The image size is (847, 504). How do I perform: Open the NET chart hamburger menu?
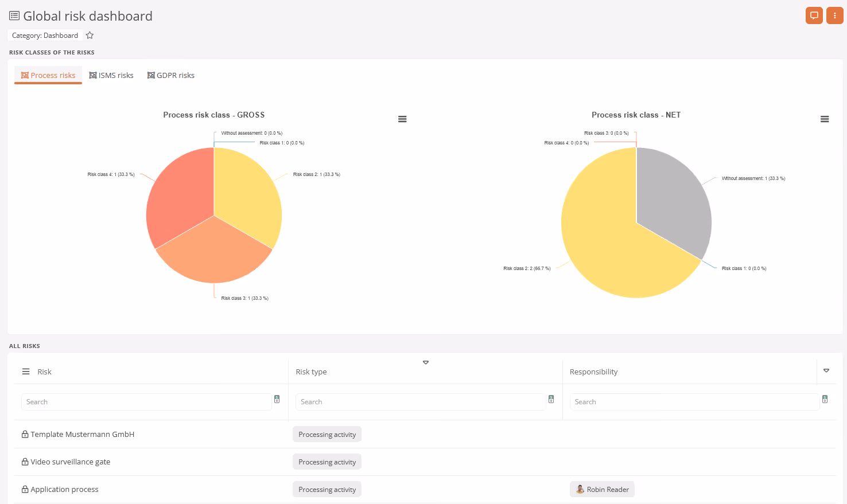(825, 119)
